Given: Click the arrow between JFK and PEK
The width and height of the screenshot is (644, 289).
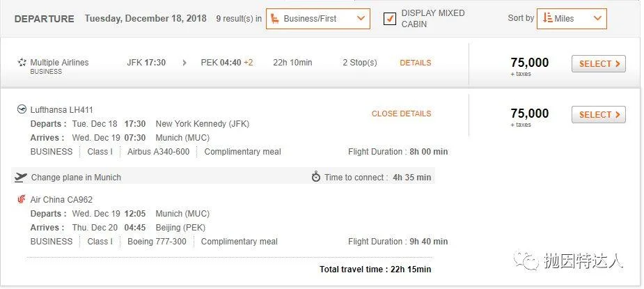Looking at the screenshot, I should [x=184, y=63].
